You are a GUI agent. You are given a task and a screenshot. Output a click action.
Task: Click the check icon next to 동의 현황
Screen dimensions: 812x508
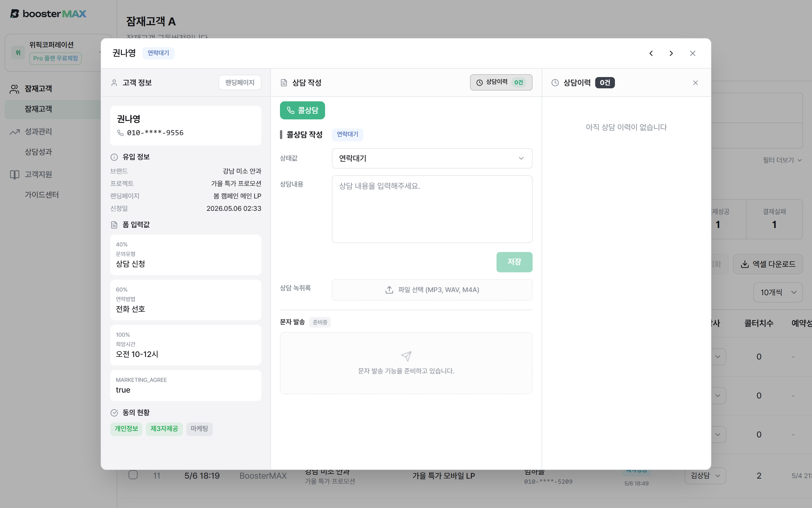114,413
